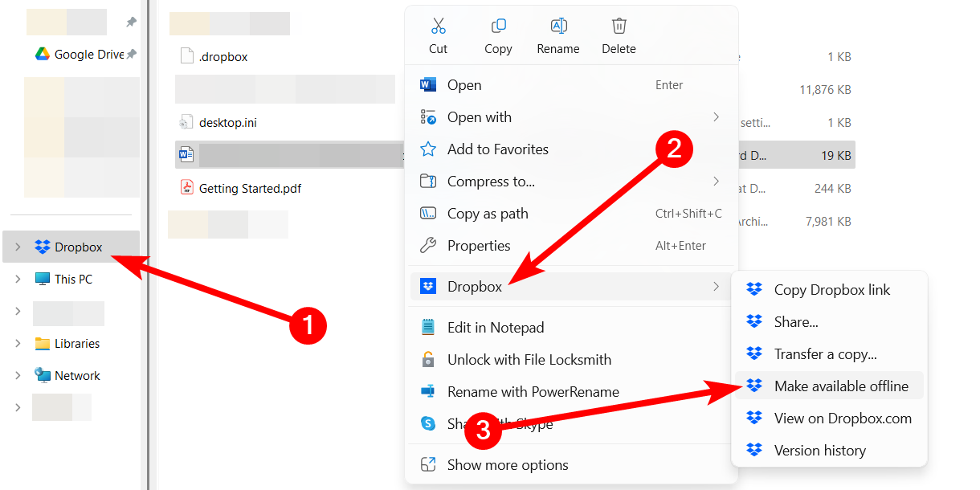Open the Dropbox submenu arrow

pos(716,287)
